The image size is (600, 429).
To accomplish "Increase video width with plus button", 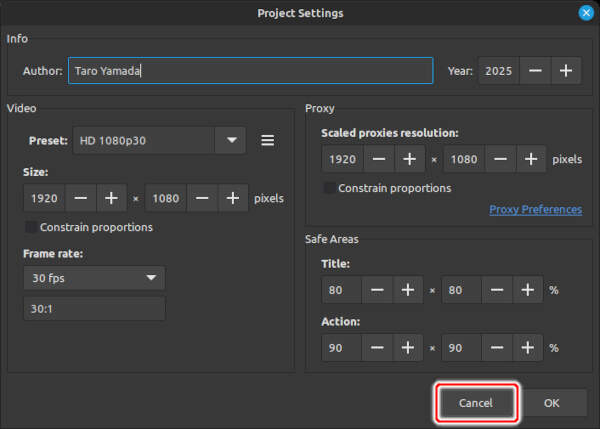I will click(111, 198).
